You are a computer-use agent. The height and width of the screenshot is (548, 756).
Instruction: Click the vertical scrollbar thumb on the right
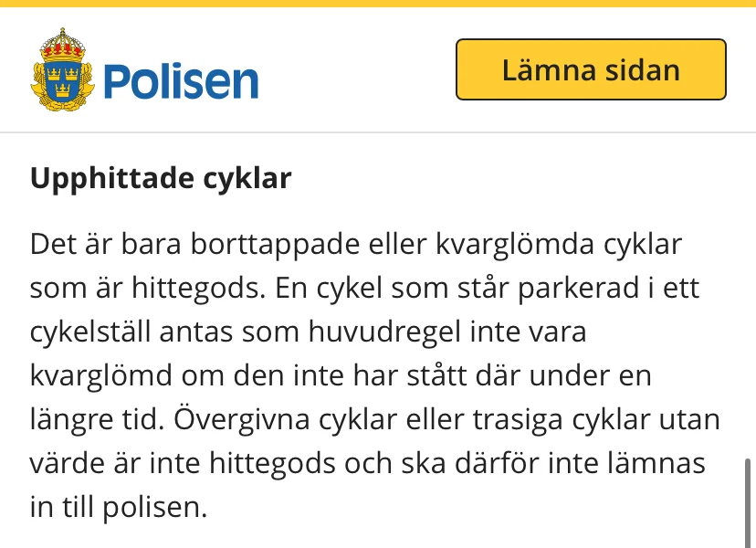pyautogui.click(x=748, y=502)
